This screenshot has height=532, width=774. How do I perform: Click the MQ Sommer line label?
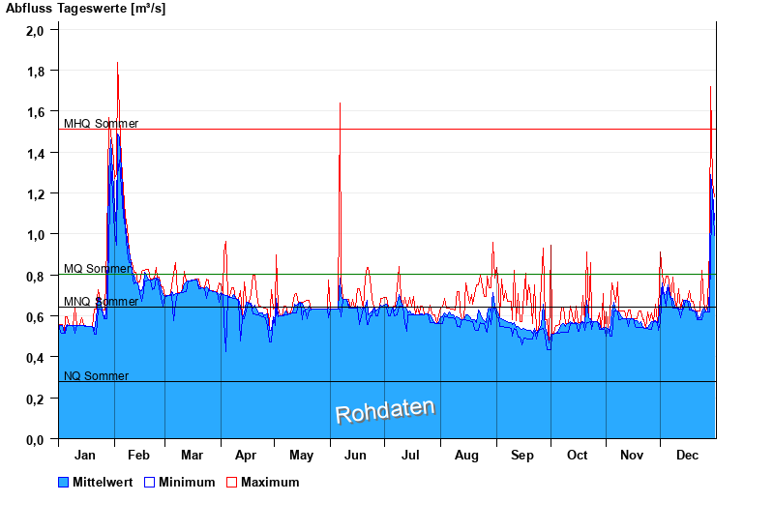click(97, 269)
